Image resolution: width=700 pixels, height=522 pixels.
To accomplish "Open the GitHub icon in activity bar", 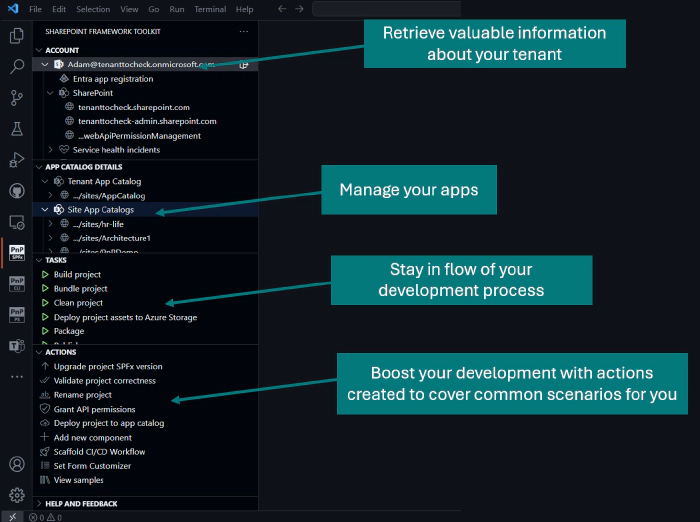I will [16, 191].
